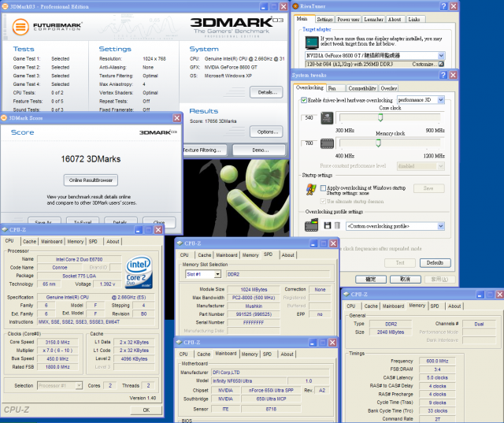Click the 確定 confirm button

[x=371, y=279]
